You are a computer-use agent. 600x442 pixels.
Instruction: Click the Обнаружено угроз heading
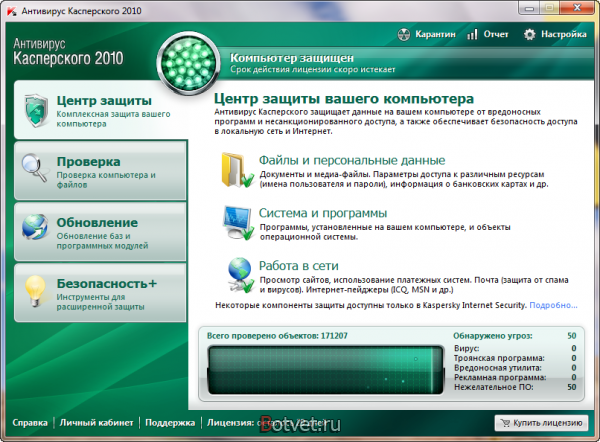492,336
